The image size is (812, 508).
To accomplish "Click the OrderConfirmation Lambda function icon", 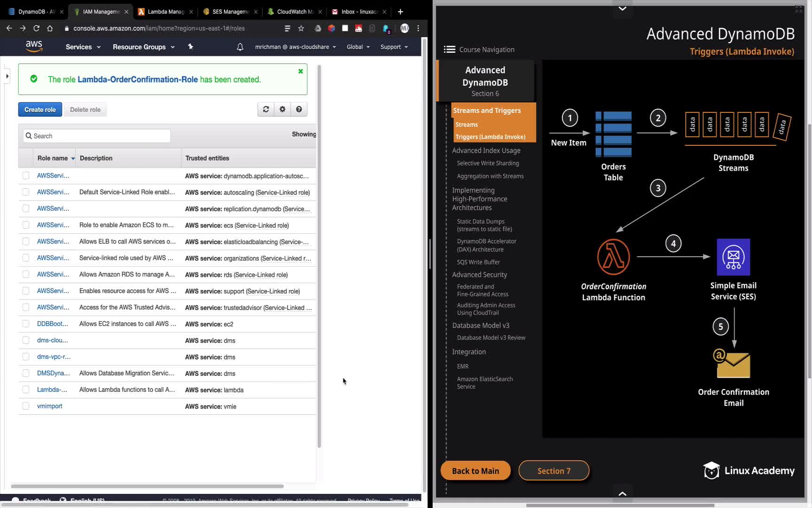I will pyautogui.click(x=613, y=257).
